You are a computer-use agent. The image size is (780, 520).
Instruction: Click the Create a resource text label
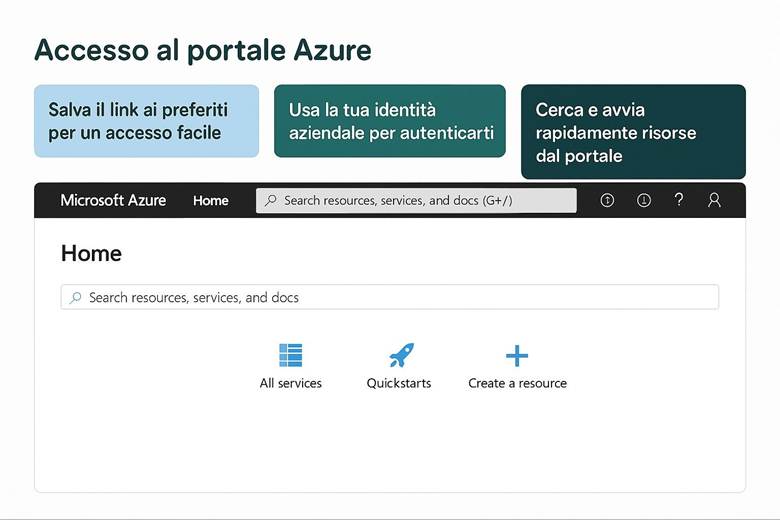click(x=517, y=383)
